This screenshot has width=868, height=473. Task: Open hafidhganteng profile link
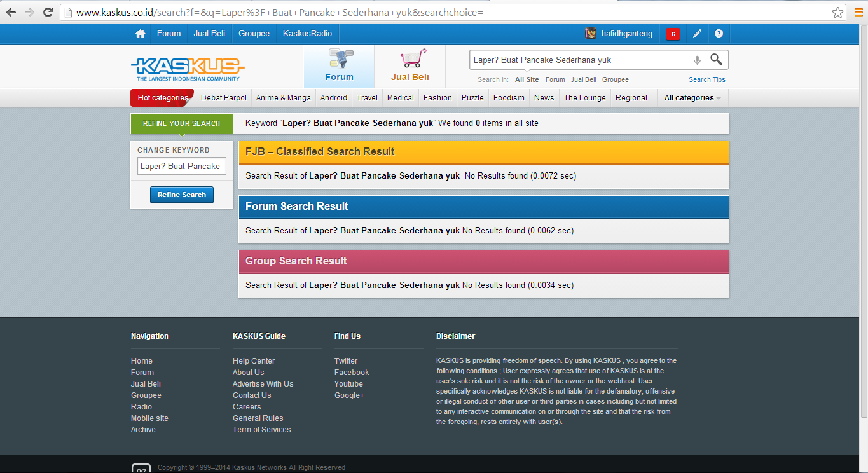(627, 34)
